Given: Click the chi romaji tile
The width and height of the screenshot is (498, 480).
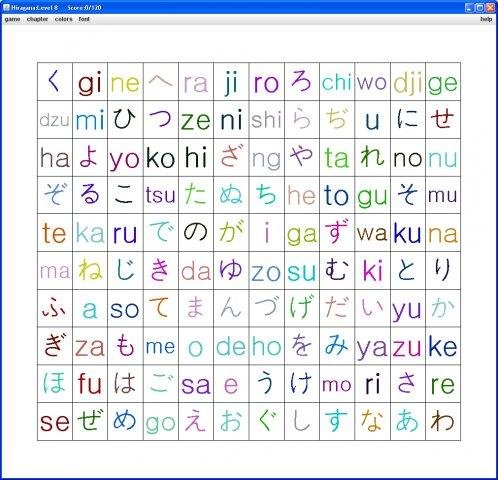Looking at the screenshot, I should point(337,81).
